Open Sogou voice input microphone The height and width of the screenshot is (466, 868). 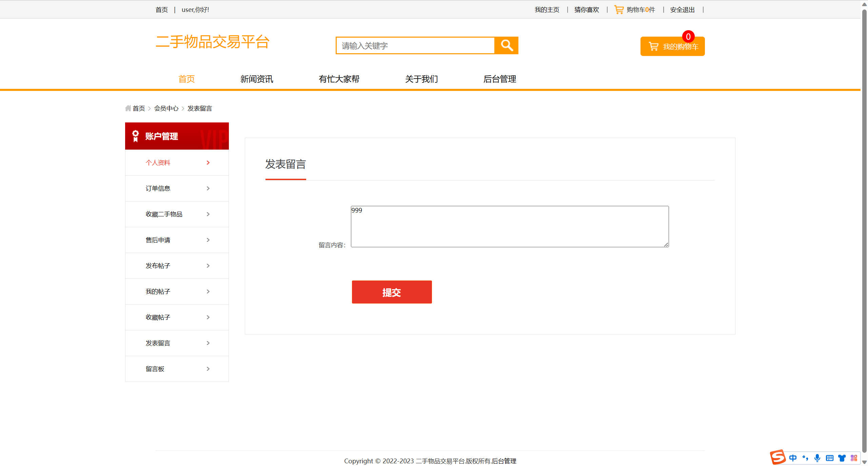pyautogui.click(x=817, y=458)
